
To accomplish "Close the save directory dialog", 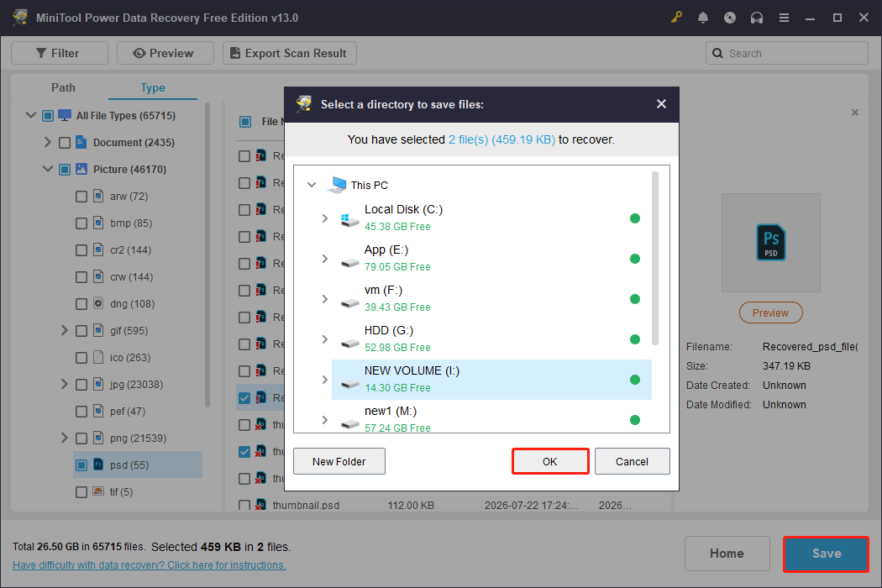I will 662,104.
